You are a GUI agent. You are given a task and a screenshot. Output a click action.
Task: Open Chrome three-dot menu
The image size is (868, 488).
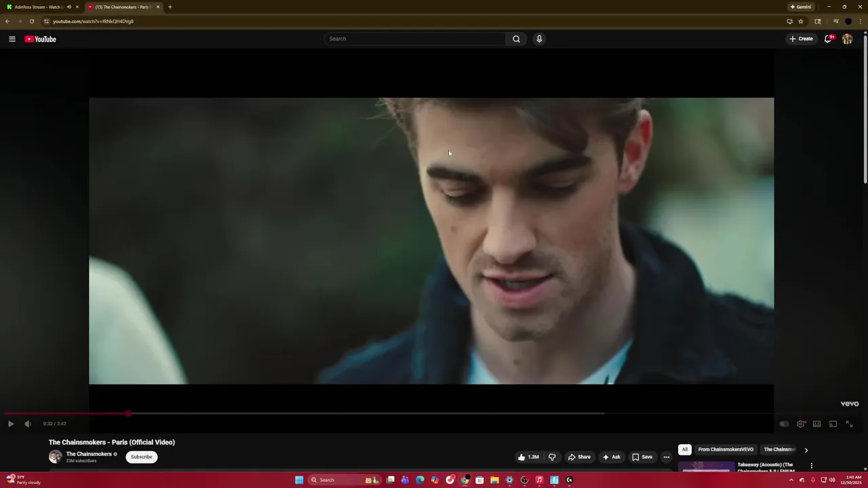(860, 21)
